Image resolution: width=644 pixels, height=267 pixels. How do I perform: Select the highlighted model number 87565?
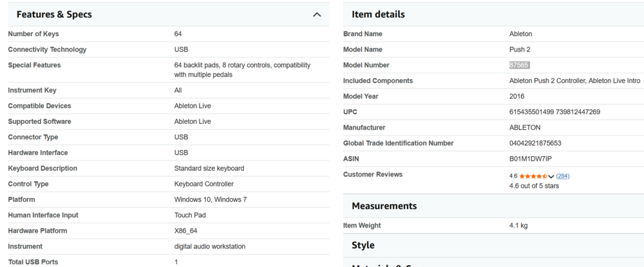click(x=519, y=65)
